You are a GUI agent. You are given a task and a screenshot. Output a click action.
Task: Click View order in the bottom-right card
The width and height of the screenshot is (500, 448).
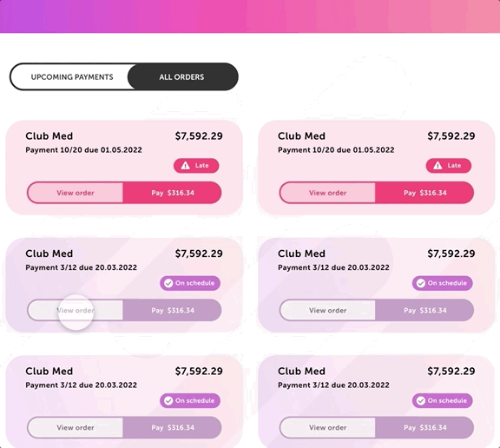pyautogui.click(x=327, y=427)
